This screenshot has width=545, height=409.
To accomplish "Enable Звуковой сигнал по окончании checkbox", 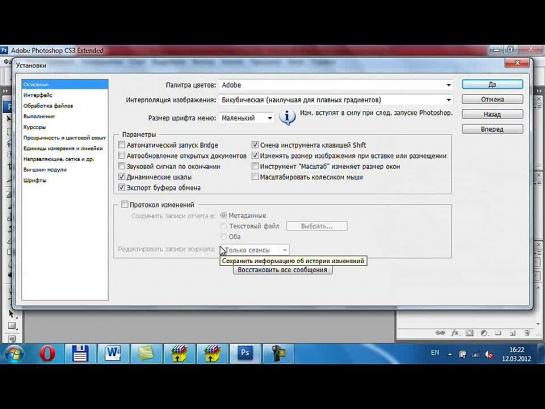I will click(x=121, y=166).
